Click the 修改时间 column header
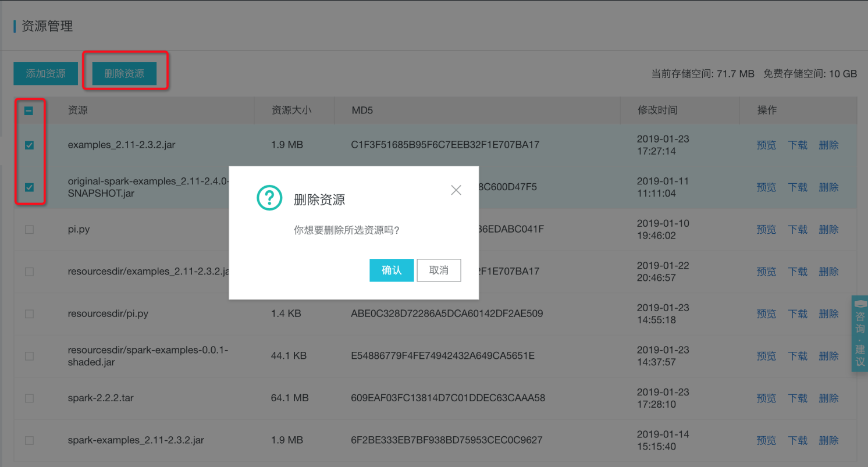This screenshot has height=467, width=868. pos(657,110)
